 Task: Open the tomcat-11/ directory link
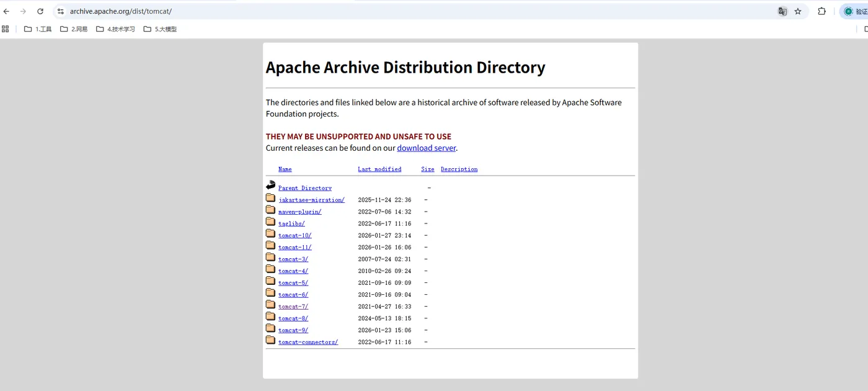(295, 247)
